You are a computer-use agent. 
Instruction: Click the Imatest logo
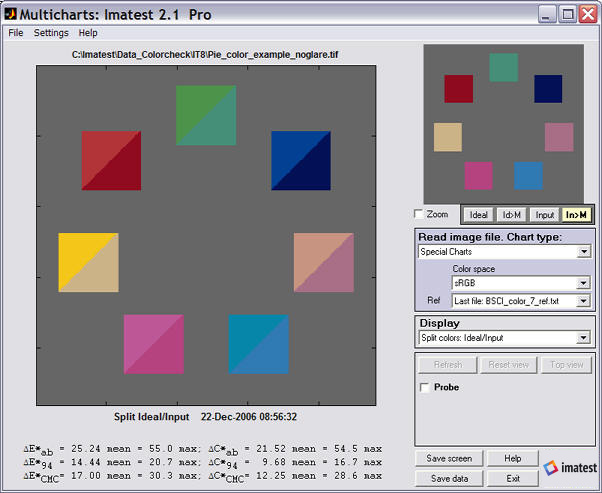pyautogui.click(x=571, y=467)
